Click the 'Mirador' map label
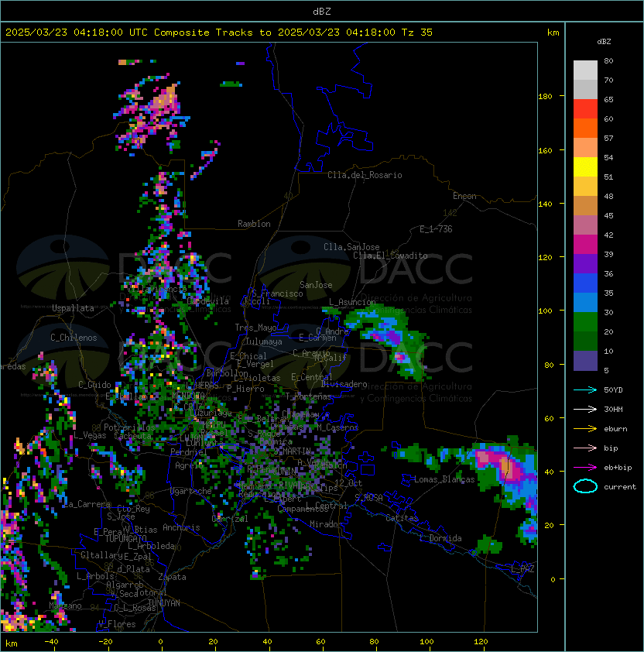 point(326,524)
